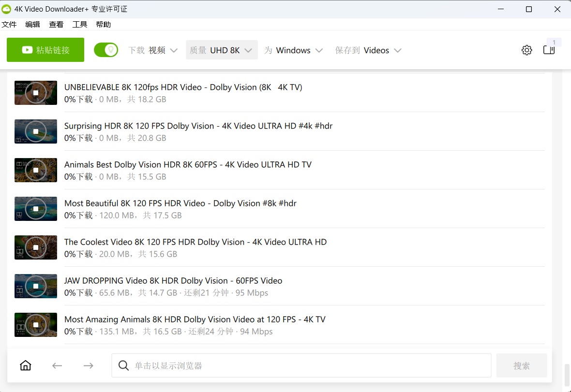Click status text 20.0 MB, 共 15.6 GB
The width and height of the screenshot is (571, 392).
(x=138, y=254)
